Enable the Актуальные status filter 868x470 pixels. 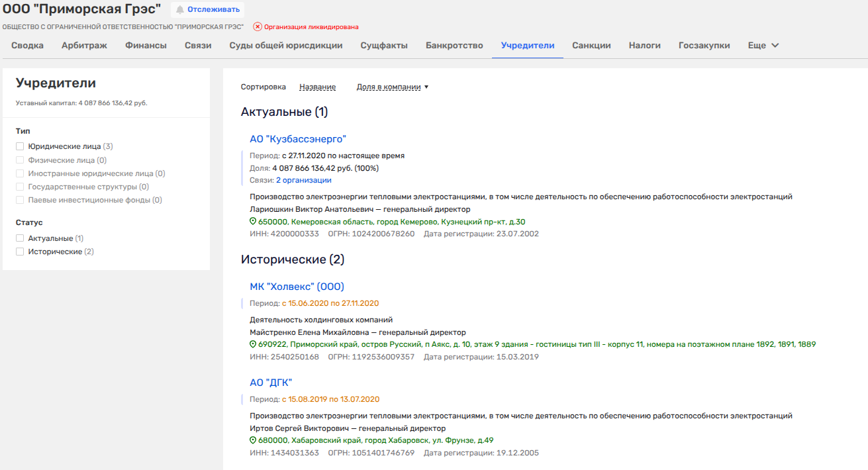tap(20, 238)
